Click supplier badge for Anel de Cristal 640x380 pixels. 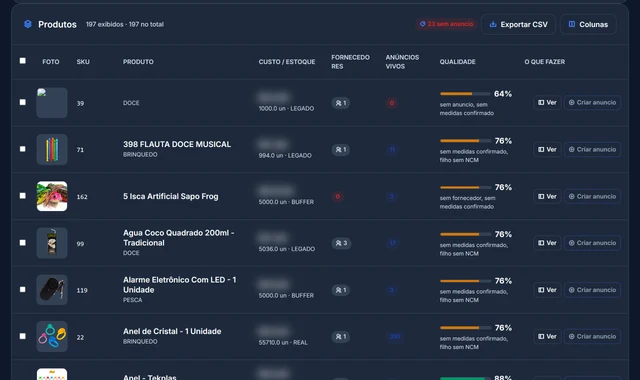(x=341, y=337)
